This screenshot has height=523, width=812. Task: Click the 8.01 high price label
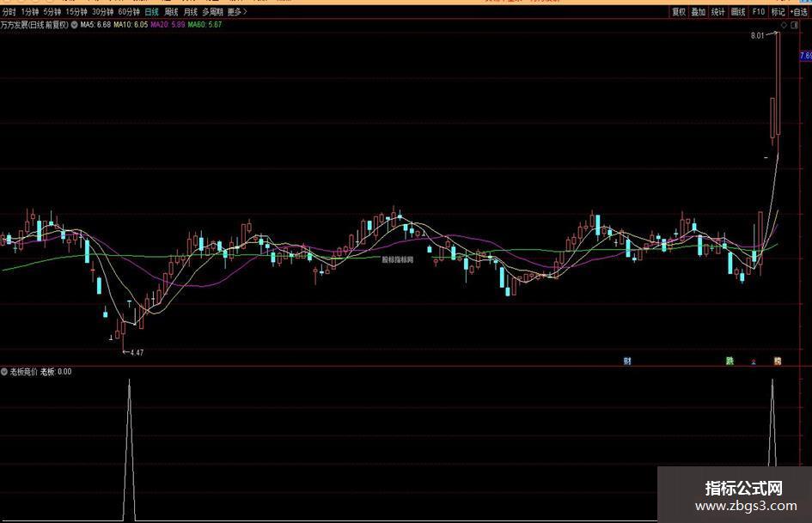click(x=757, y=36)
